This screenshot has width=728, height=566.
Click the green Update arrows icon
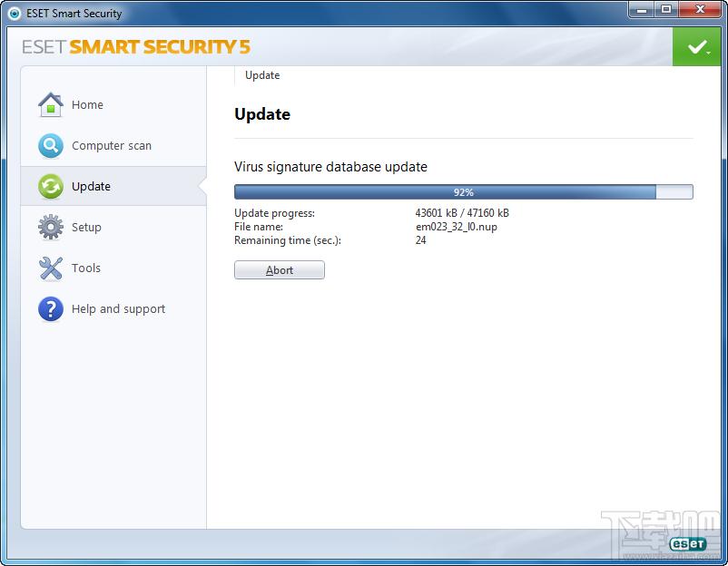[x=51, y=187]
